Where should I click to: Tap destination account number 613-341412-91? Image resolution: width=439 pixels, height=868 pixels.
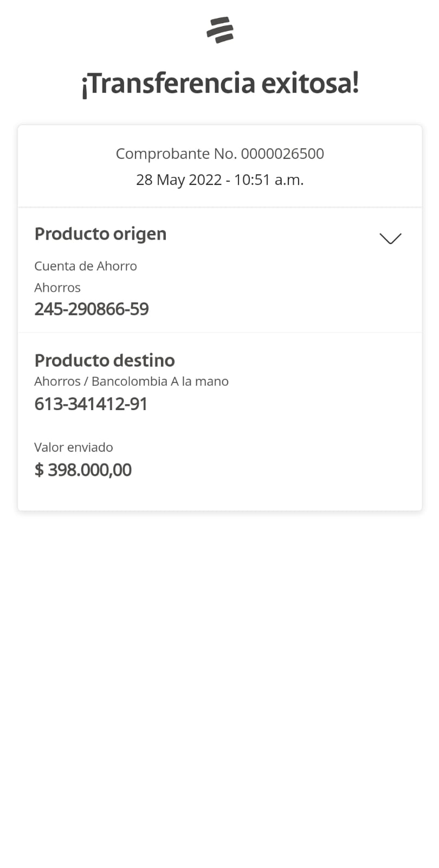[x=91, y=404]
